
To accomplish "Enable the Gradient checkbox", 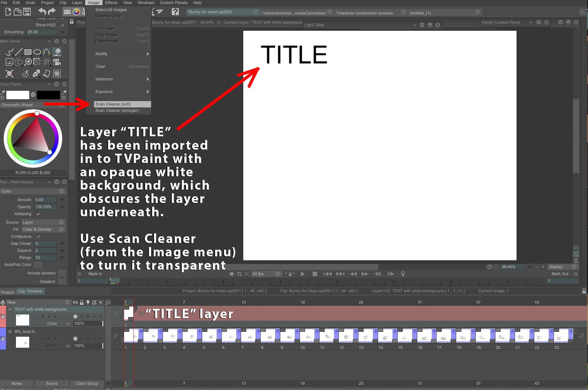I will click(62, 281).
